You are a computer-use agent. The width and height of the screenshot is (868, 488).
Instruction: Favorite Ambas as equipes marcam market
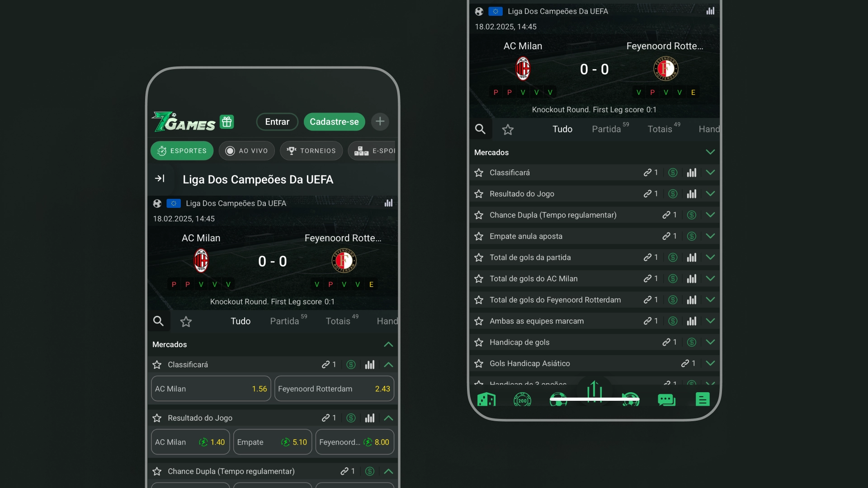[x=479, y=321]
